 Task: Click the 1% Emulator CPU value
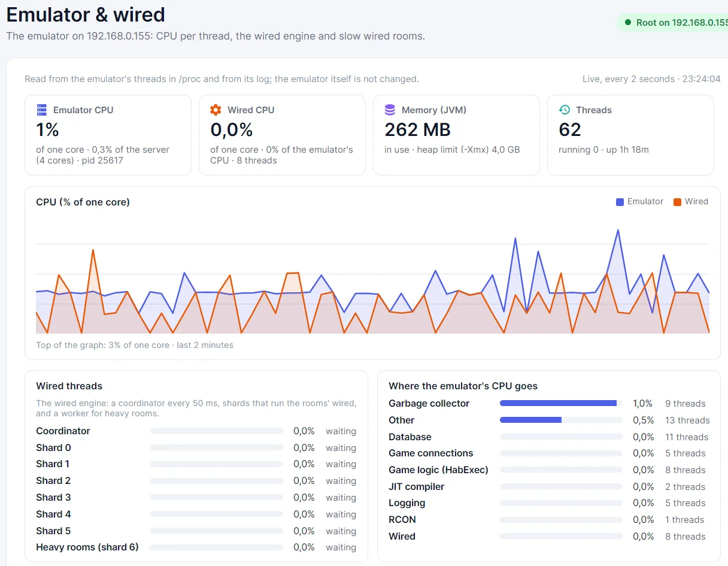[x=48, y=129]
